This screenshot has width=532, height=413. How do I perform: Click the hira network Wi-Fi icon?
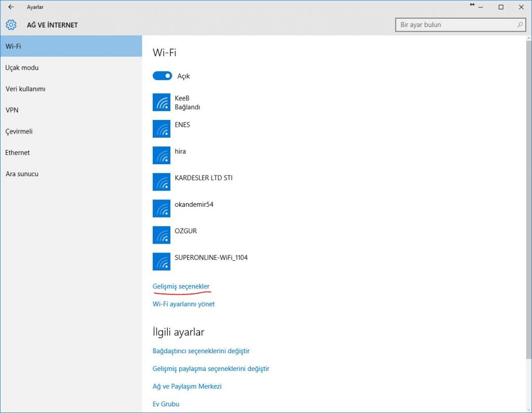click(x=162, y=155)
